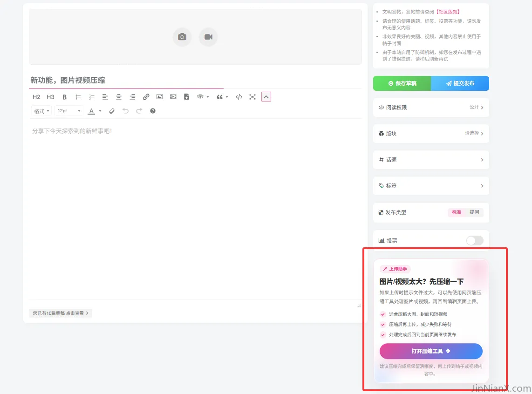
Task: Click 处理完成后回到当前页面继续发布 line
Action: (423, 335)
